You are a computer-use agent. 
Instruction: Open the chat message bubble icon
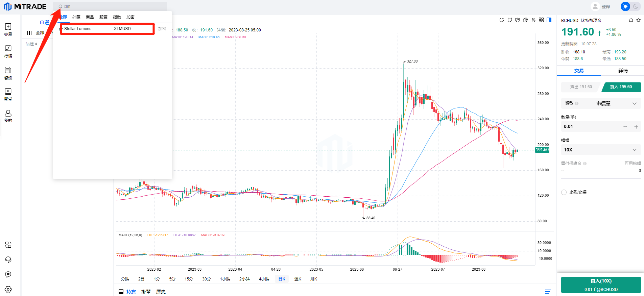point(8,274)
